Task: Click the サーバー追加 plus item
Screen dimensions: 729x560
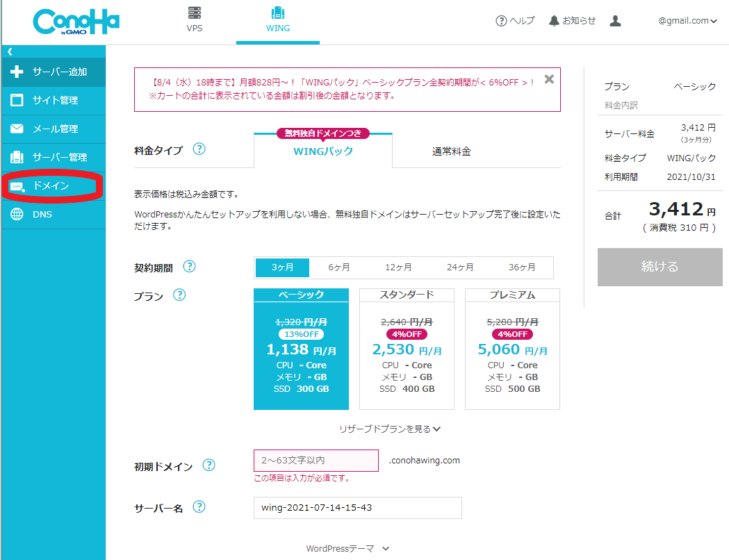Action: pyautogui.click(x=53, y=72)
